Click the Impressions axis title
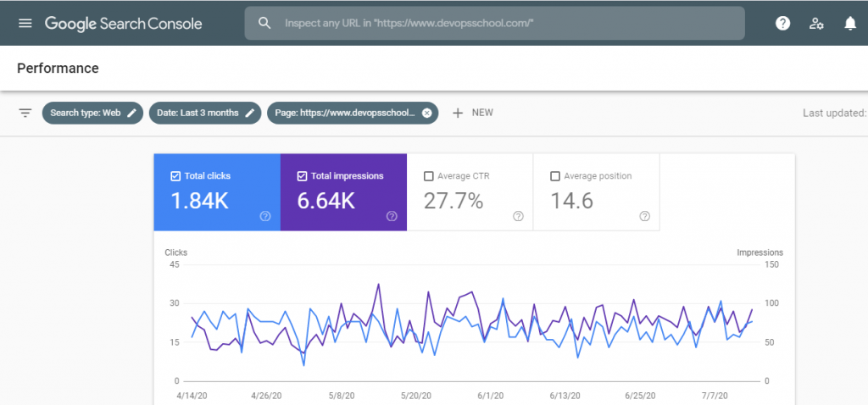Image resolution: width=868 pixels, height=405 pixels. tap(760, 252)
